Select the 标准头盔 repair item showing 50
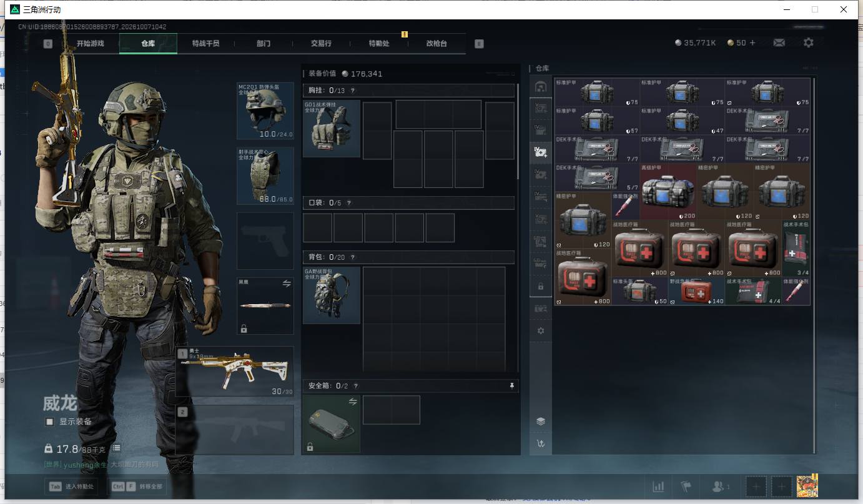The height and width of the screenshot is (504, 863). (x=640, y=291)
